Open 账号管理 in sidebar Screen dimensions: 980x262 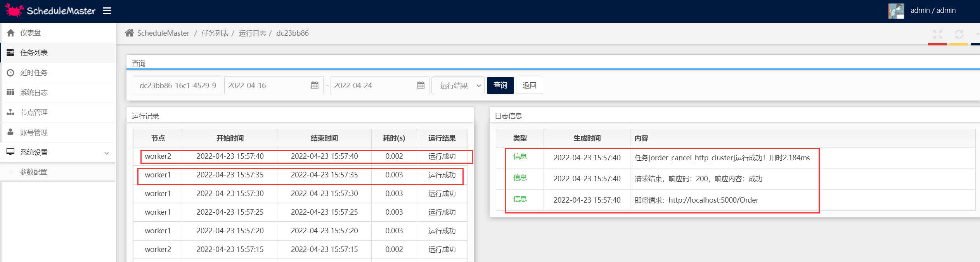[x=58, y=132]
